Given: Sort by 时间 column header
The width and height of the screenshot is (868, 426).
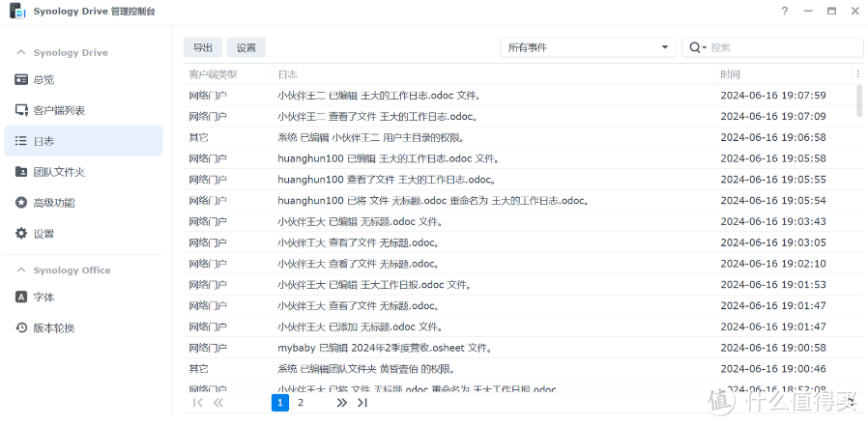Looking at the screenshot, I should point(782,74).
